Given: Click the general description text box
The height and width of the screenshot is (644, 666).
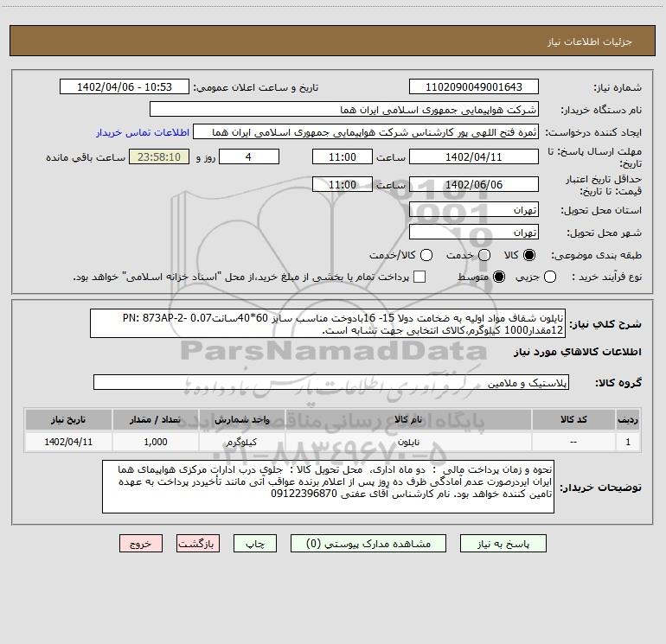Looking at the screenshot, I should pyautogui.click(x=328, y=323).
